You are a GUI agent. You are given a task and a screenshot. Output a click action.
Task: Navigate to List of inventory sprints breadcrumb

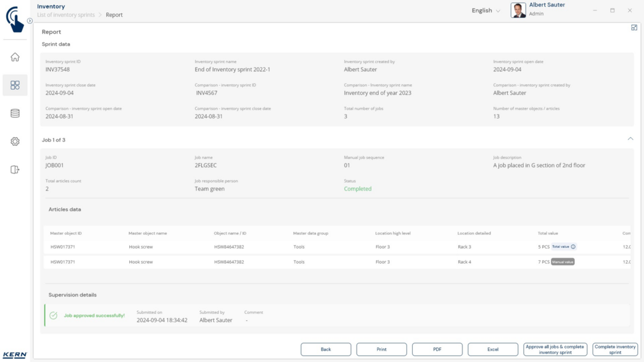click(65, 15)
